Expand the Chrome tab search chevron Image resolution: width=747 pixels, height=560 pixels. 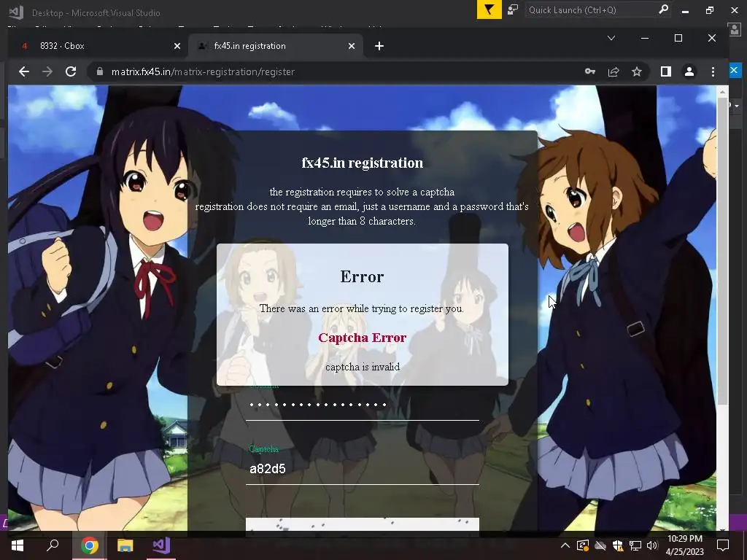click(x=611, y=38)
